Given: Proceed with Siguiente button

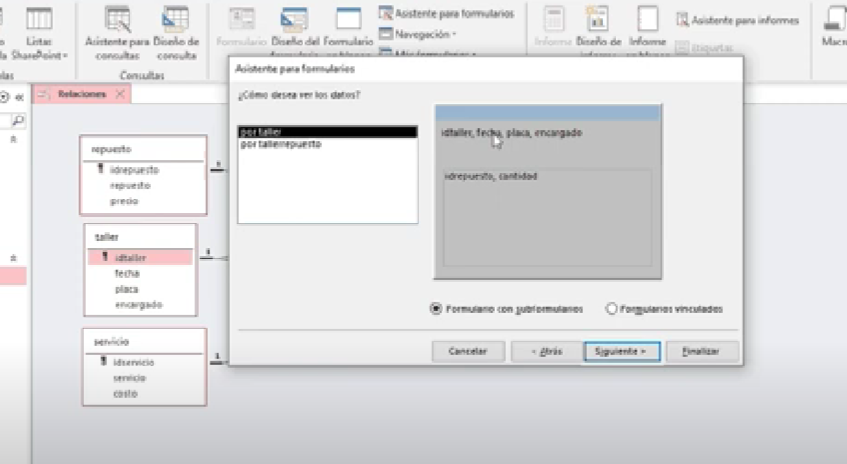Looking at the screenshot, I should [621, 351].
